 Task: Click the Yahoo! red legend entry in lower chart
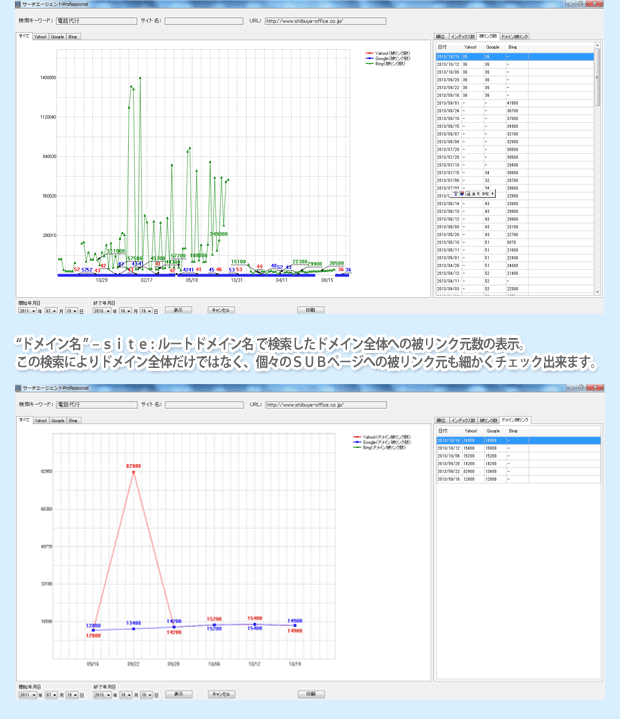click(x=382, y=437)
